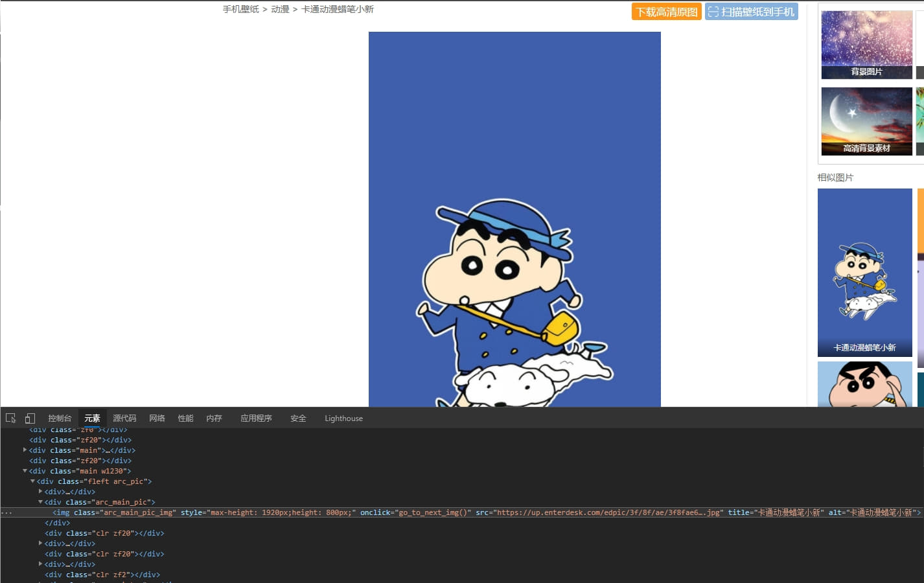Open the 应用程序 application tab
Screen dimensions: 924x583
(x=256, y=418)
